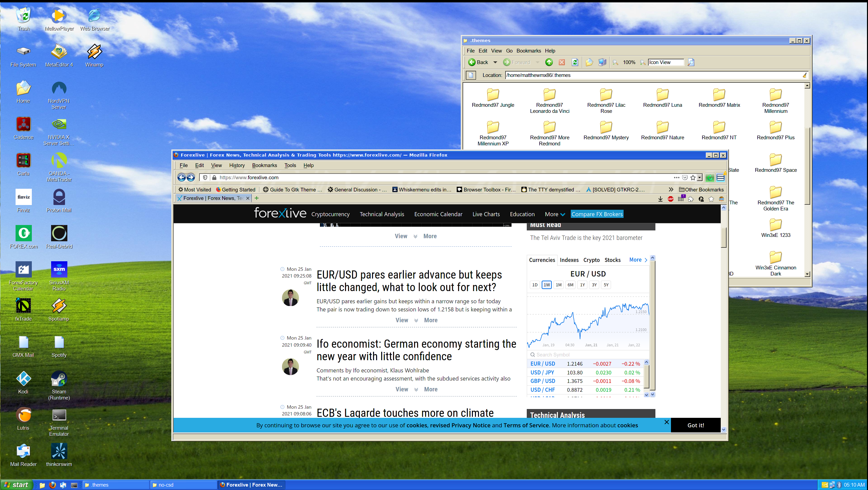The height and width of the screenshot is (490, 868).
Task: Select 5Y chart timeframe button
Action: (x=606, y=285)
